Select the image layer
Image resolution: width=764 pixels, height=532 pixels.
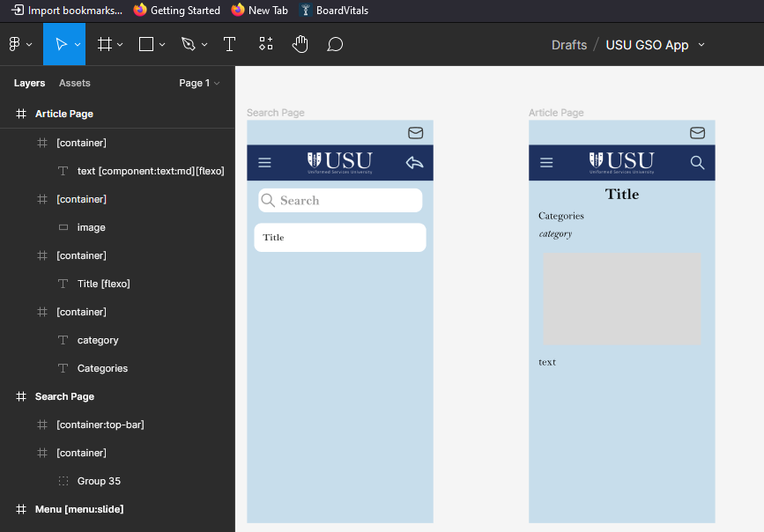[117, 227]
